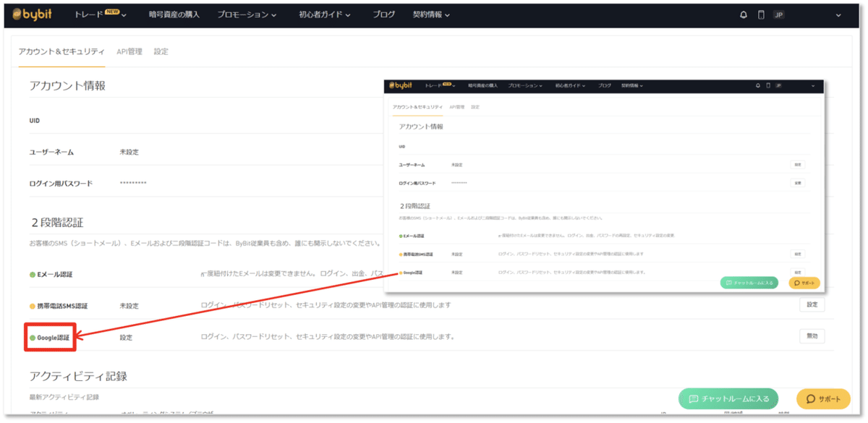
Task: Switch to the main API管理 tab
Action: click(129, 51)
